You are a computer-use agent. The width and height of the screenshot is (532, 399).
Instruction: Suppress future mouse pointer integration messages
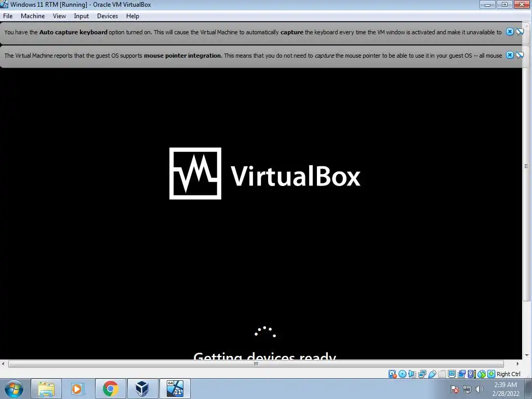tap(520, 55)
